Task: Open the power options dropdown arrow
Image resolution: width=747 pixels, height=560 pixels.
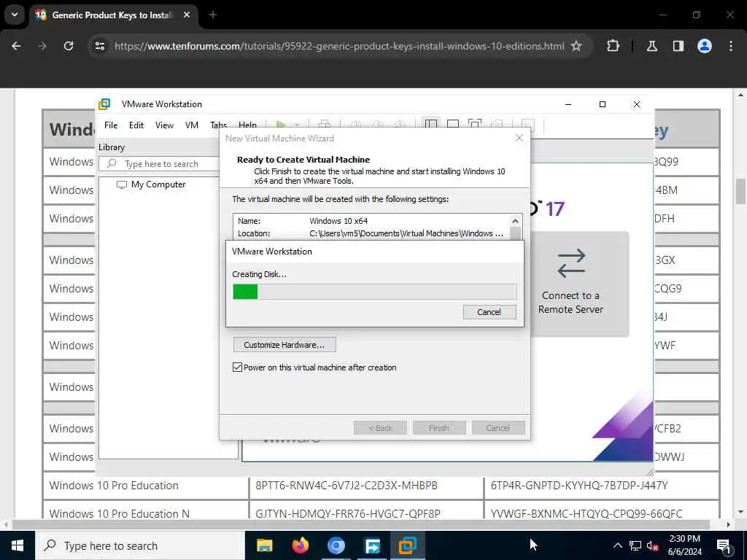Action: tap(297, 125)
